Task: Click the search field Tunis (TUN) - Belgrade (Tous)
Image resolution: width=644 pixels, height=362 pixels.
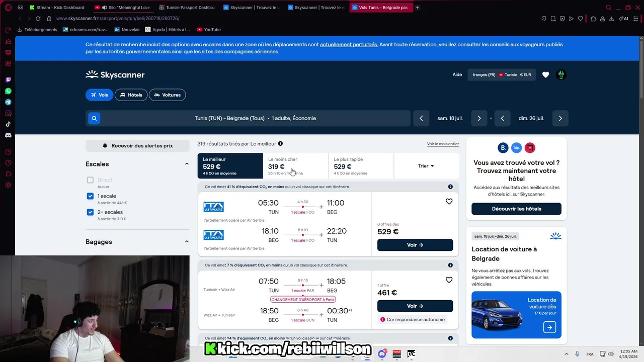Action: [x=255, y=119]
